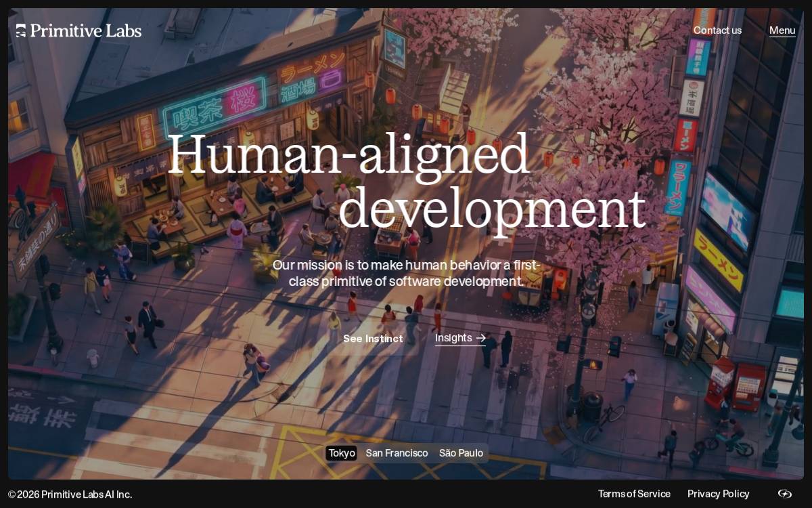Image resolution: width=812 pixels, height=508 pixels.
Task: Open Terms of Service link
Action: click(x=634, y=494)
